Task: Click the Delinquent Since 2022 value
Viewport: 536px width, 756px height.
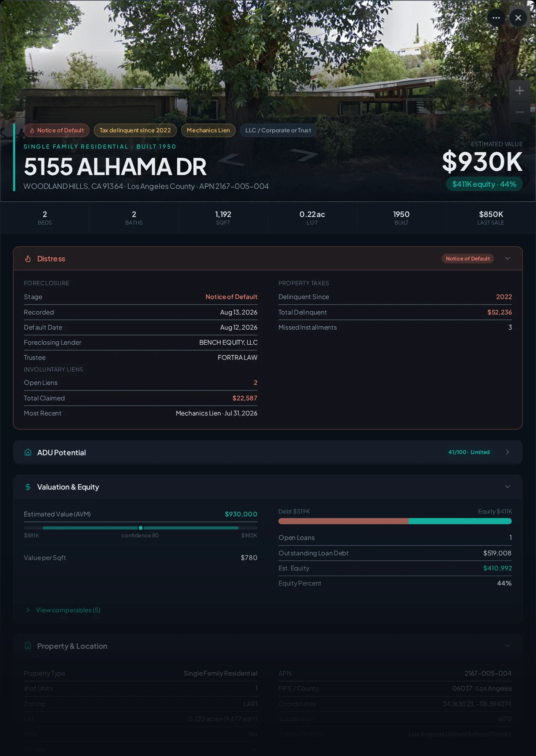Action: point(504,297)
